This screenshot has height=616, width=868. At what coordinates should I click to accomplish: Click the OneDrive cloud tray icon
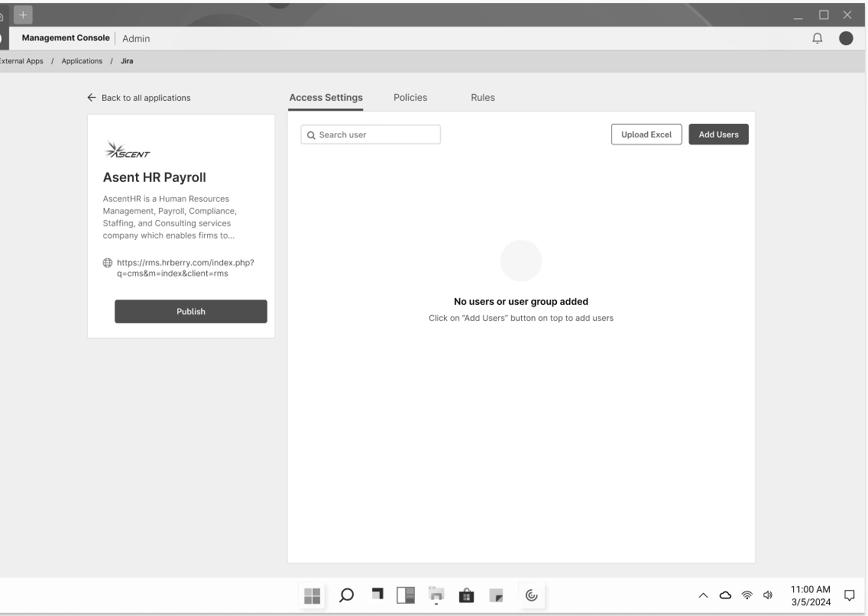click(725, 595)
